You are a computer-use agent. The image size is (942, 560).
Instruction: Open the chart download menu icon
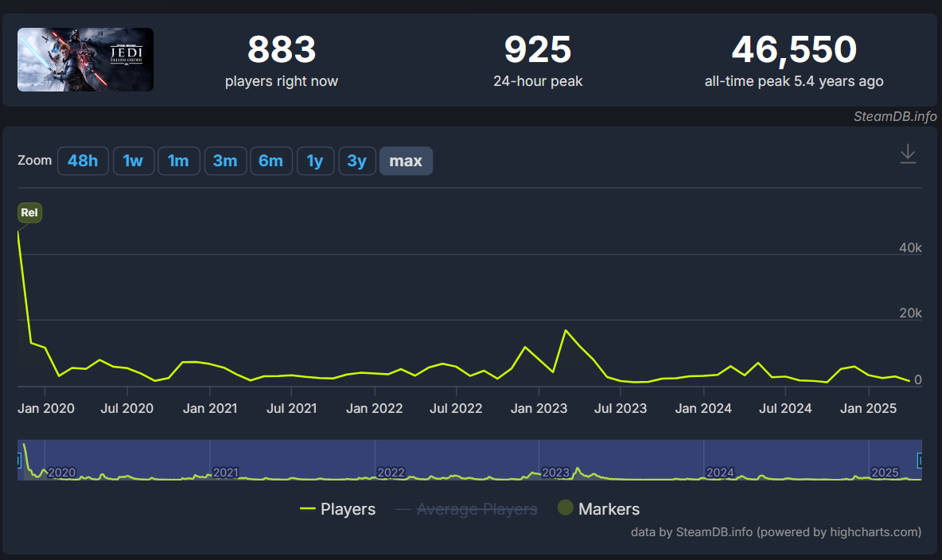pos(908,154)
